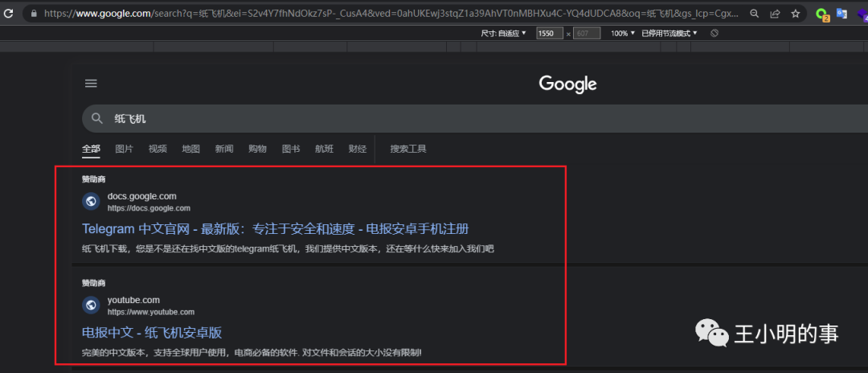The image size is (868, 373).
Task: Switch to the 地图 tab
Action: (191, 149)
